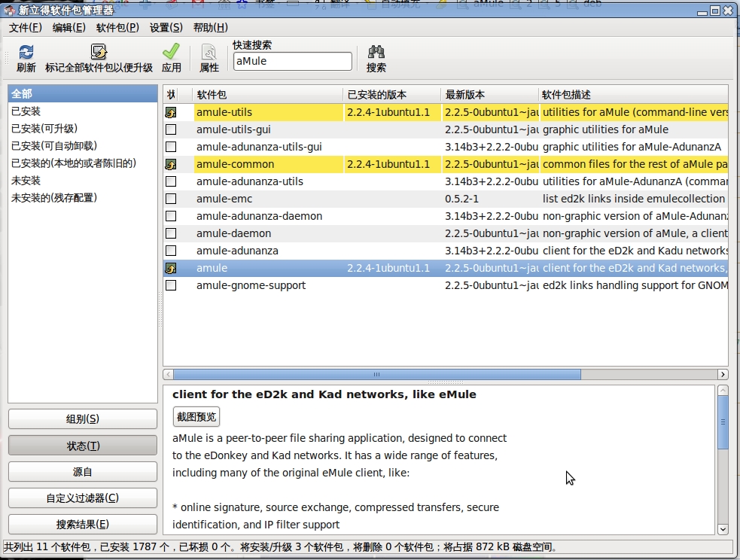The height and width of the screenshot is (560, 740).
Task: Check the amule-daemon status box
Action: click(x=171, y=233)
